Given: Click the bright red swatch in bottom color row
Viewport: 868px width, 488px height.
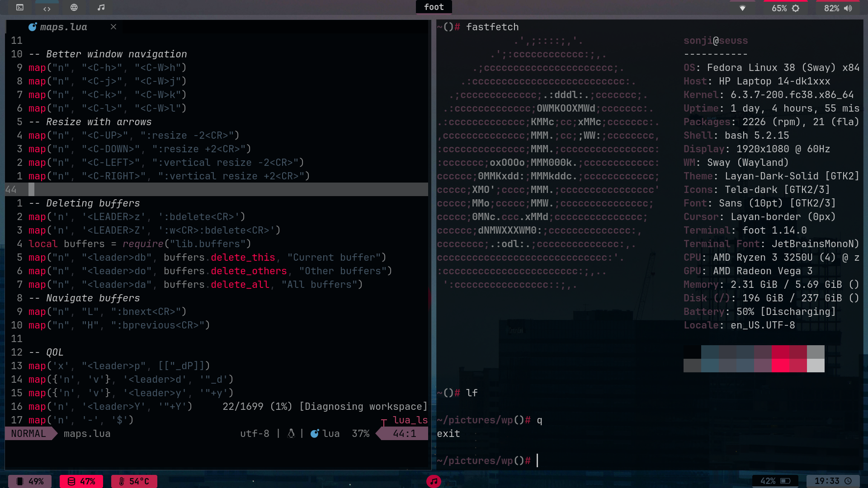Looking at the screenshot, I should [780, 366].
